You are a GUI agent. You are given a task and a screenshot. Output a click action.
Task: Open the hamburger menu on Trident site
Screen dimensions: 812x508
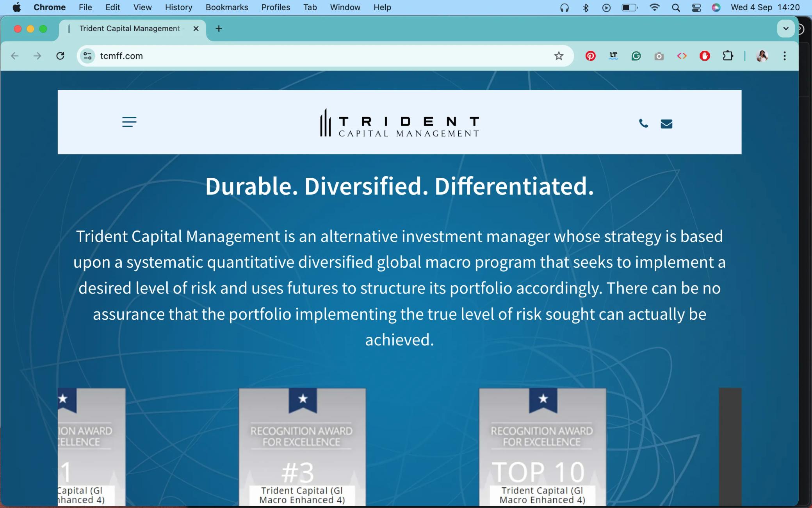coord(129,122)
